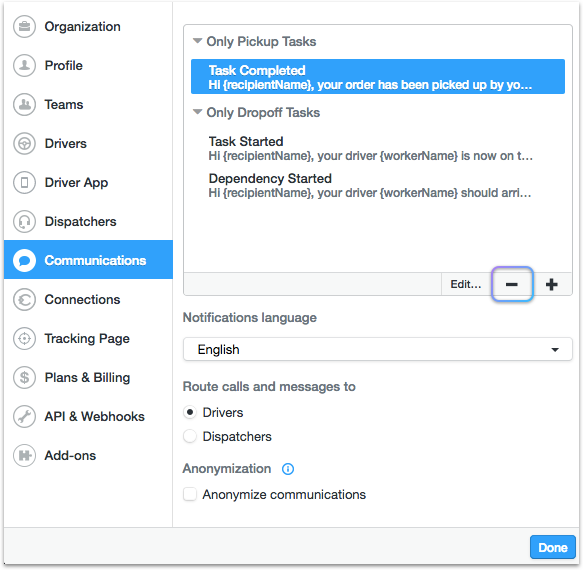Enable Anonymize communications checkbox

(190, 495)
